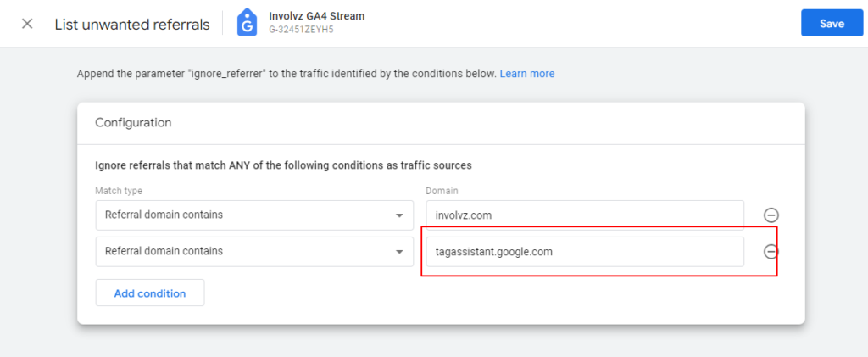868x357 pixels.
Task: Focus the tagassistant.google.com domain field
Action: click(585, 251)
